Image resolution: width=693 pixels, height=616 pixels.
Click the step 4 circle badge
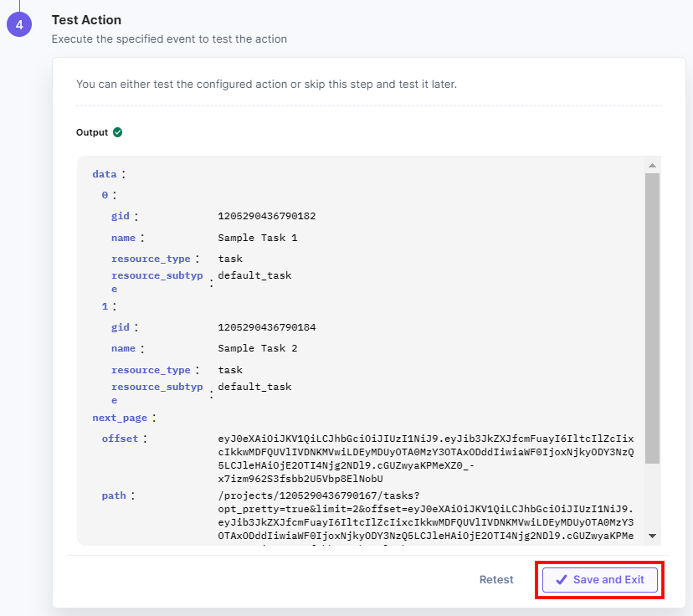tap(19, 24)
